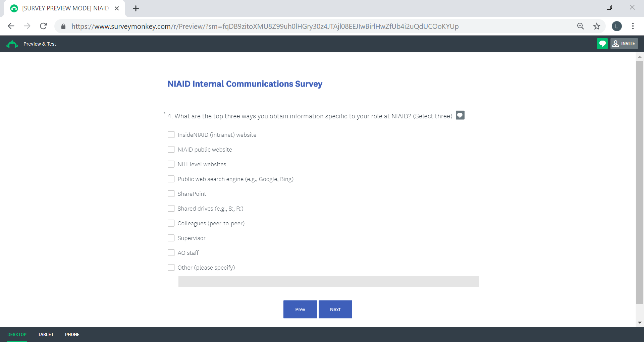This screenshot has width=644, height=342.
Task: Open the user profile avatar
Action: (x=616, y=26)
